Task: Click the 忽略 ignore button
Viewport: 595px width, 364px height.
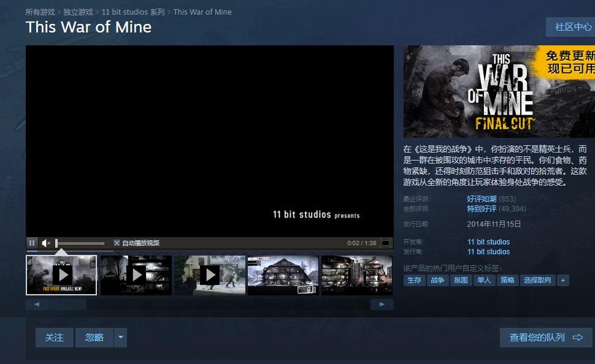Action: click(x=94, y=338)
